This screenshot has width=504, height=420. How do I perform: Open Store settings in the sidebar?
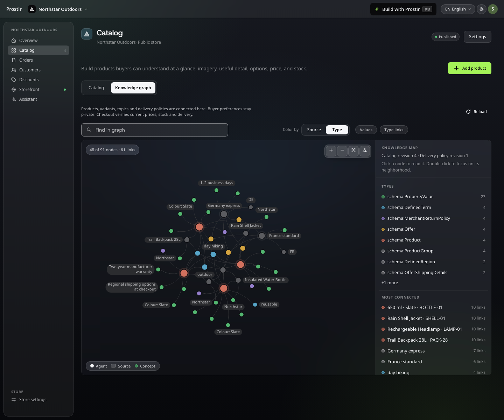pyautogui.click(x=38, y=400)
